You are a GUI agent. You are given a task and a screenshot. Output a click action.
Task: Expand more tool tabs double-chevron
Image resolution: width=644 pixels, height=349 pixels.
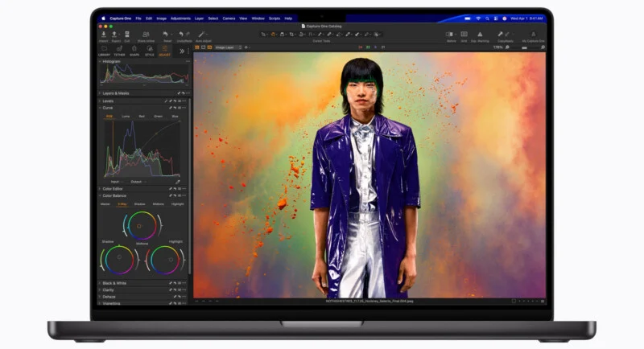point(182,51)
